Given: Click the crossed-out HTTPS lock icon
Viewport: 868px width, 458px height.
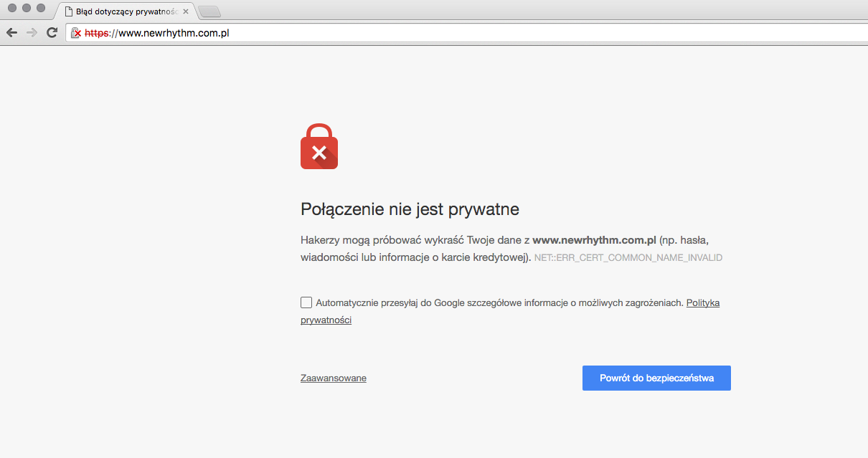Looking at the screenshot, I should [x=75, y=33].
